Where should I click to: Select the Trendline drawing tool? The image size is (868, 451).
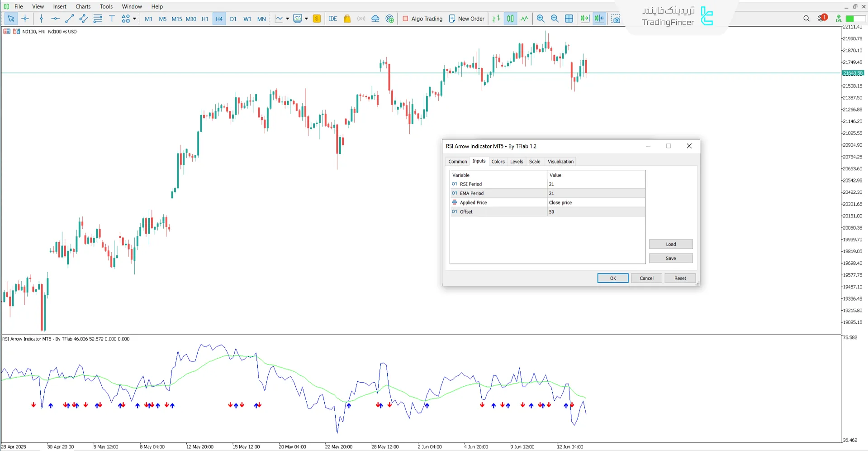tap(69, 19)
